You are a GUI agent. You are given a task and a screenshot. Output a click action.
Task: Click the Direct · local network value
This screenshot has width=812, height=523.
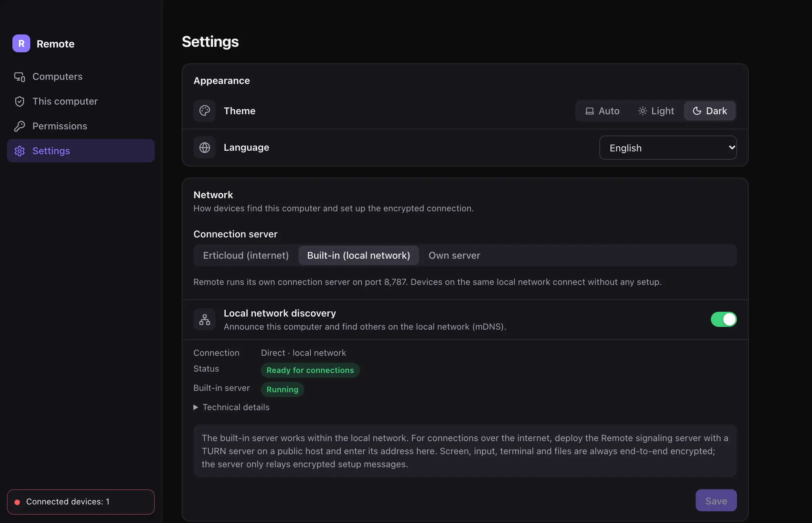tap(303, 353)
